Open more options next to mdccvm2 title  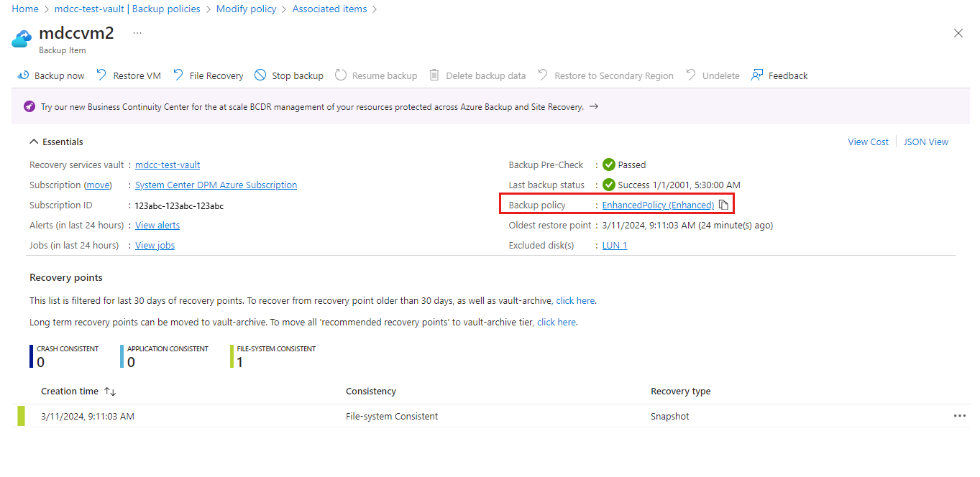point(137,32)
